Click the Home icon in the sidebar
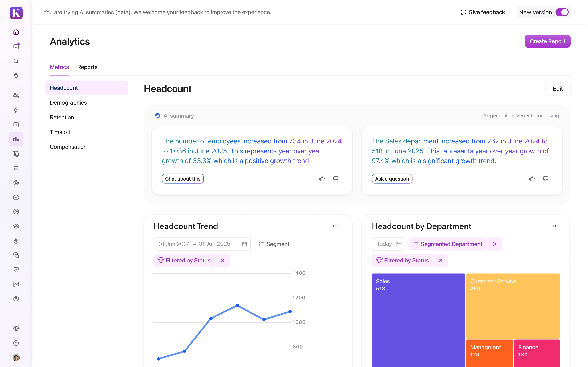 (x=16, y=32)
